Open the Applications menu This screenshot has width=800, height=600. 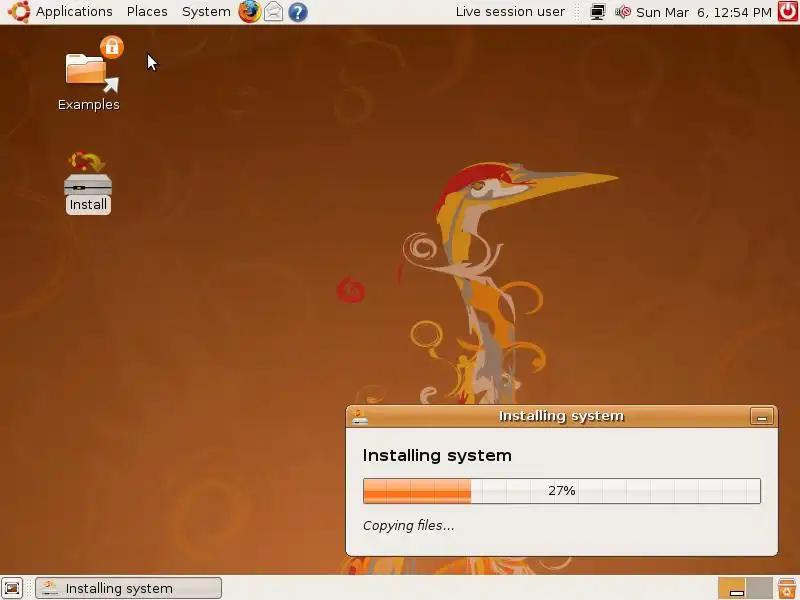73,12
